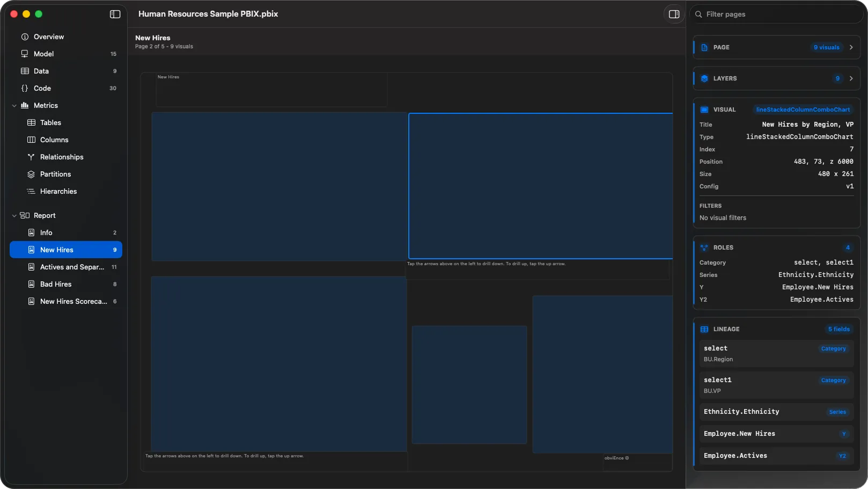Click the Partitions stack icon
Screen dimensions: 868x489
pos(31,174)
